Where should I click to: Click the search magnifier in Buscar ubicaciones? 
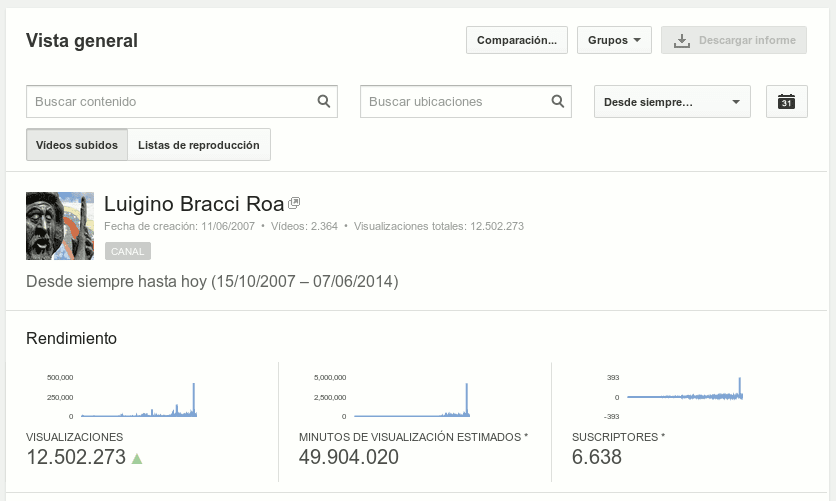[x=558, y=101]
